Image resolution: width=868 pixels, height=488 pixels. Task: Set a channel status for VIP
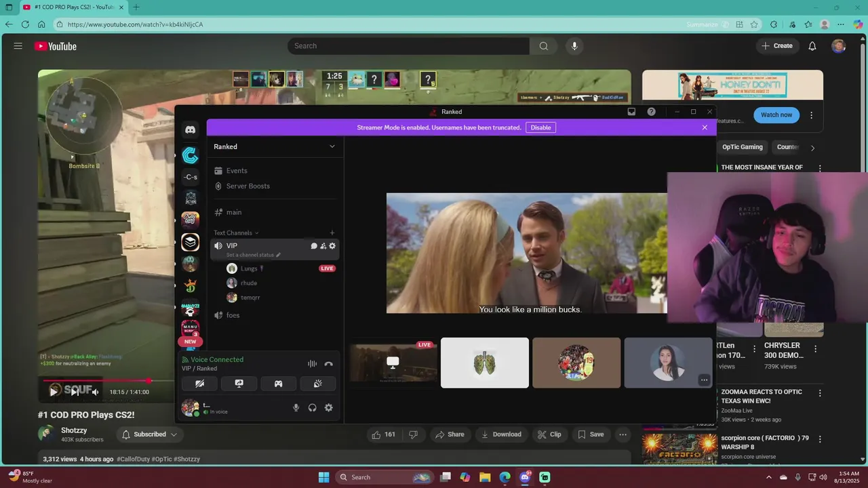tap(254, 255)
